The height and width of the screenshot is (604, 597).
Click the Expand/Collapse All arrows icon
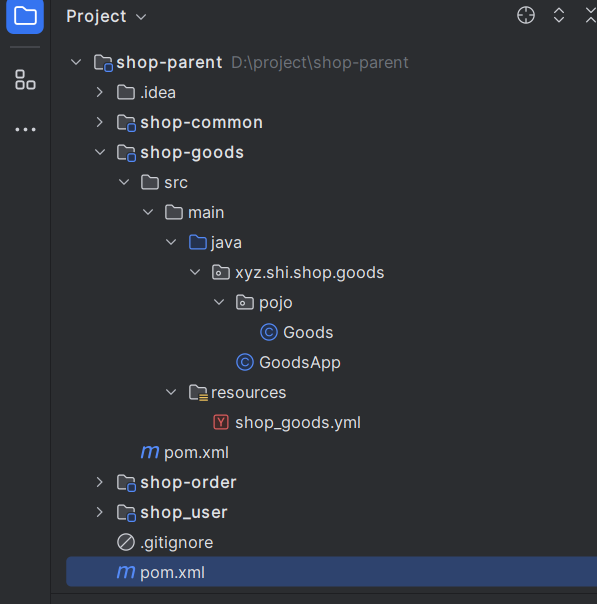pos(559,15)
